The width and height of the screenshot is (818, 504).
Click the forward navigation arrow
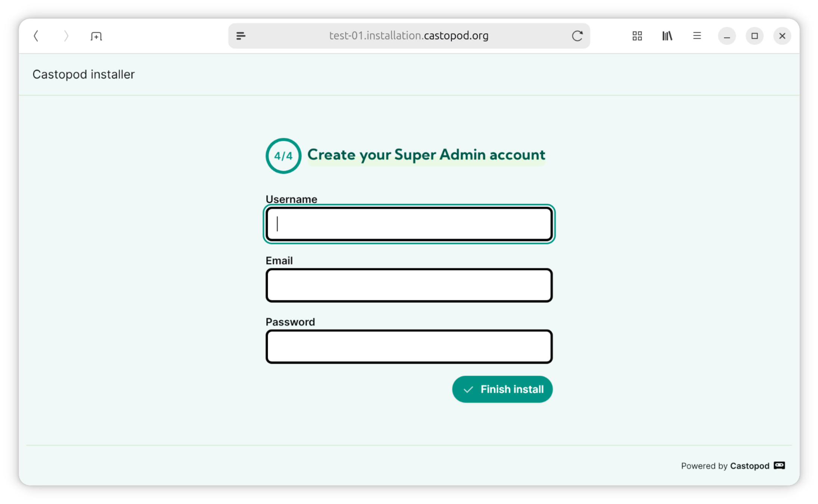point(66,36)
